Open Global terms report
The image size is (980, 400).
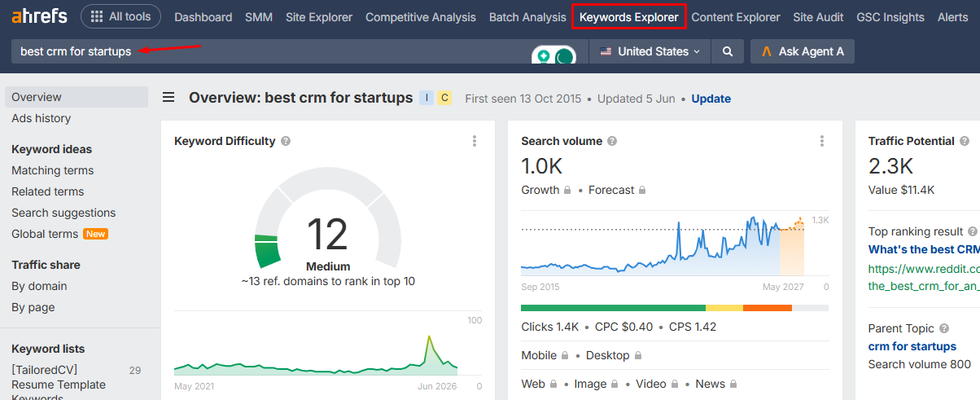(x=45, y=234)
